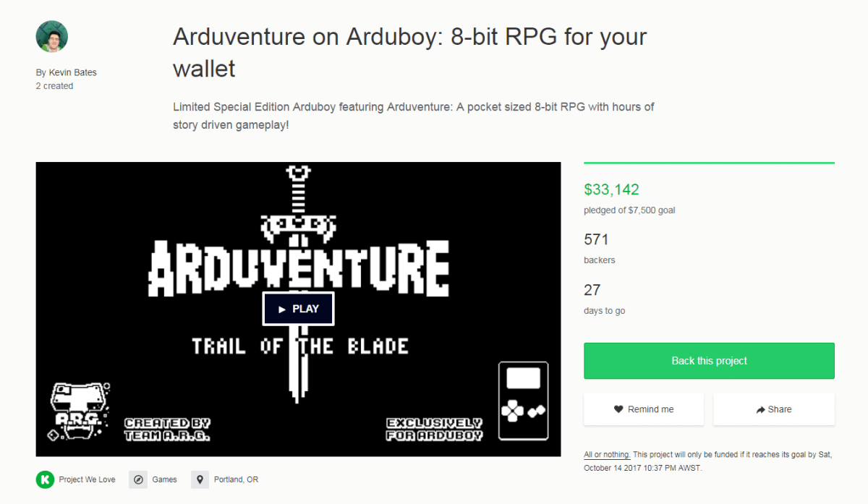Click the Remind me button label
Screen dimensions: 868x504
tap(650, 409)
